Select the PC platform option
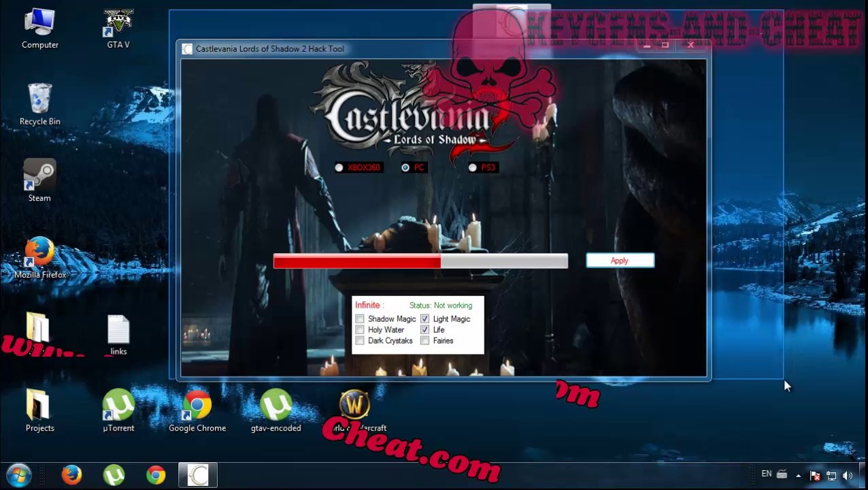Image resolution: width=868 pixels, height=490 pixels. (x=414, y=167)
